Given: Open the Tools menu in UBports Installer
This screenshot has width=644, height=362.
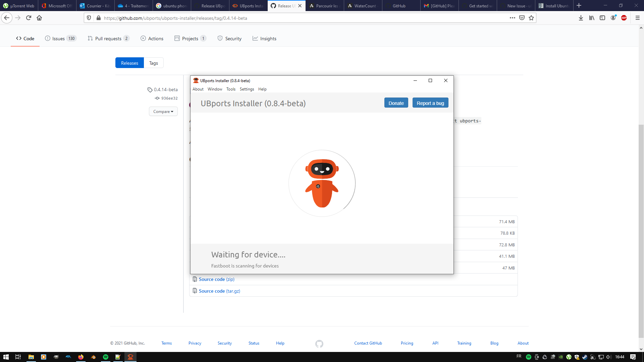Looking at the screenshot, I should [231, 89].
